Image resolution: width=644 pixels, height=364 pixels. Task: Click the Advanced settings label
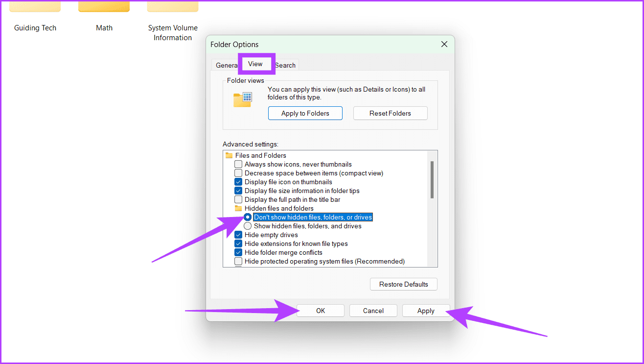click(251, 144)
